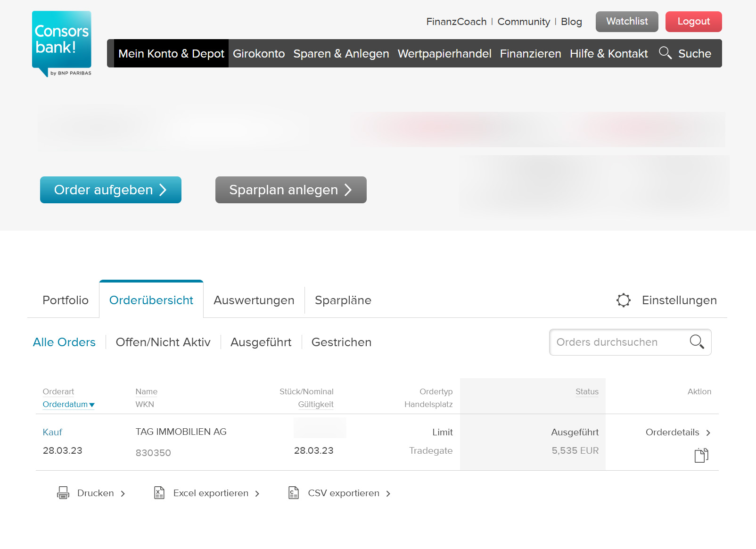Open the Sparpläne tab
Screen dimensions: 756x549
point(343,300)
